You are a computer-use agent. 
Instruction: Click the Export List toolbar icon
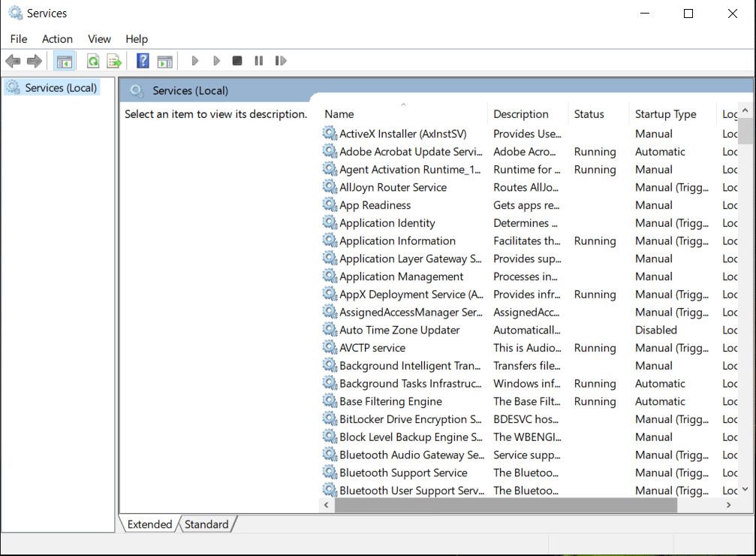tap(115, 62)
